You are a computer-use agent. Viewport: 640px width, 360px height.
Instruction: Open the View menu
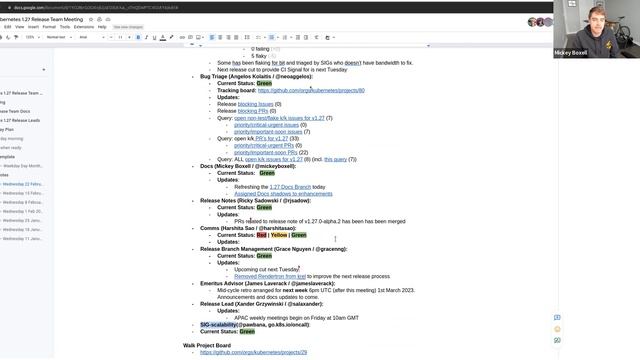tap(20, 27)
